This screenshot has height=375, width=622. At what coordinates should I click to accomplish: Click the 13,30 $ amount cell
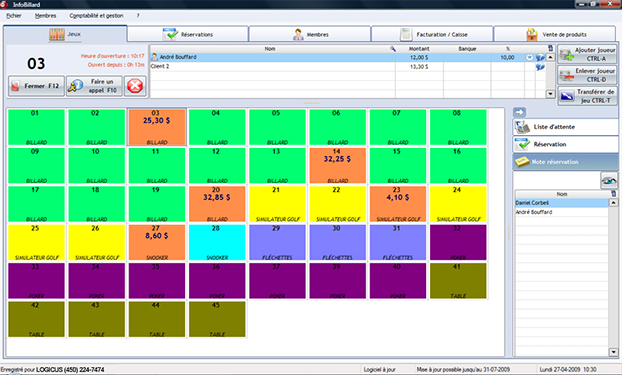(x=419, y=67)
